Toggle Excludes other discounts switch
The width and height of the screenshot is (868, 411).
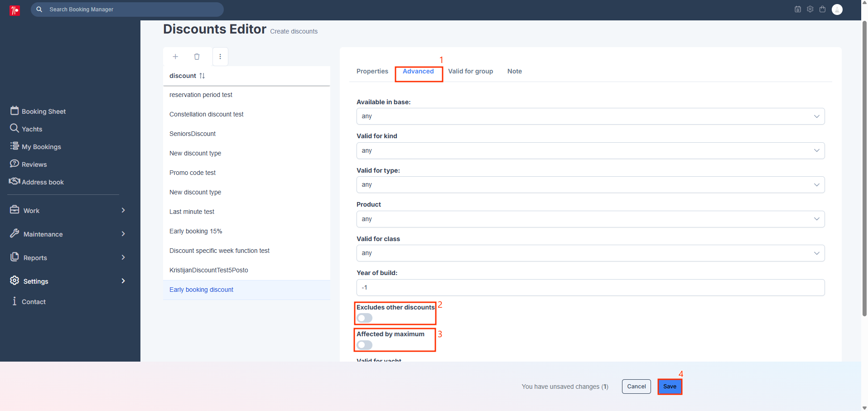[365, 318]
